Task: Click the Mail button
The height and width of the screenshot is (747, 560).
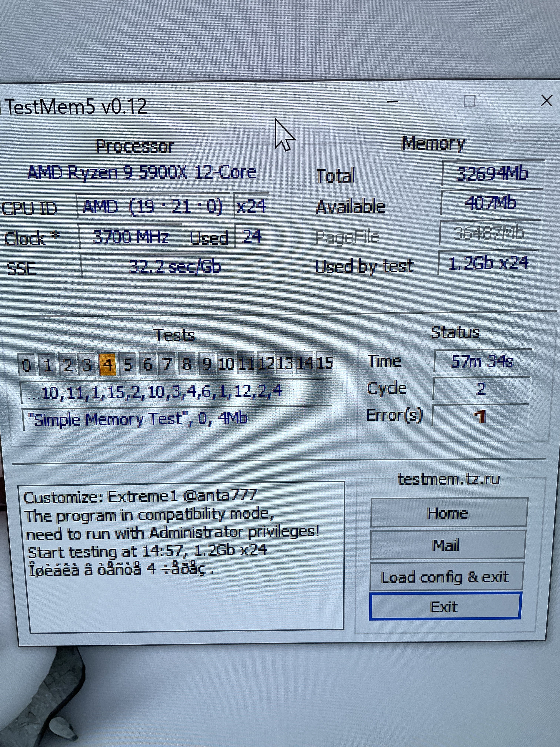Action: tap(447, 545)
